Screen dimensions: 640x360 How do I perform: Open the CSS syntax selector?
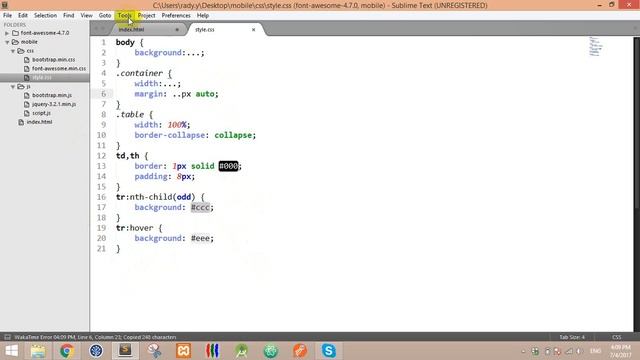(616, 337)
